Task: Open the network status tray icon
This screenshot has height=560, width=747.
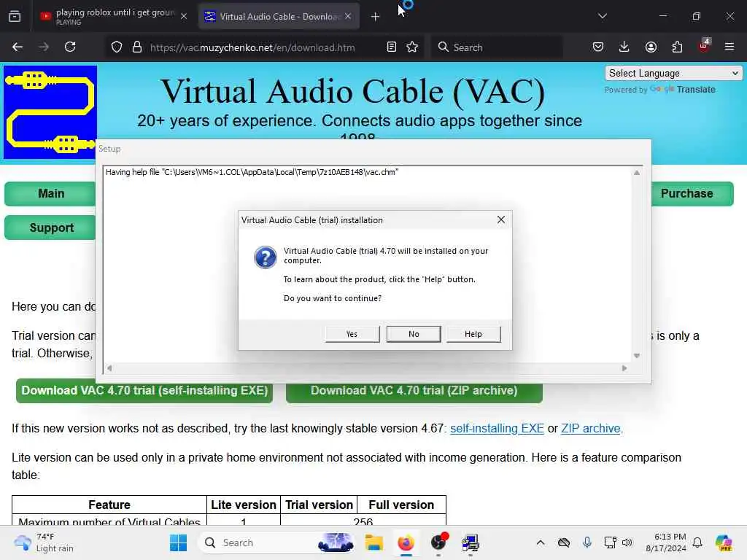Action: coord(610,542)
